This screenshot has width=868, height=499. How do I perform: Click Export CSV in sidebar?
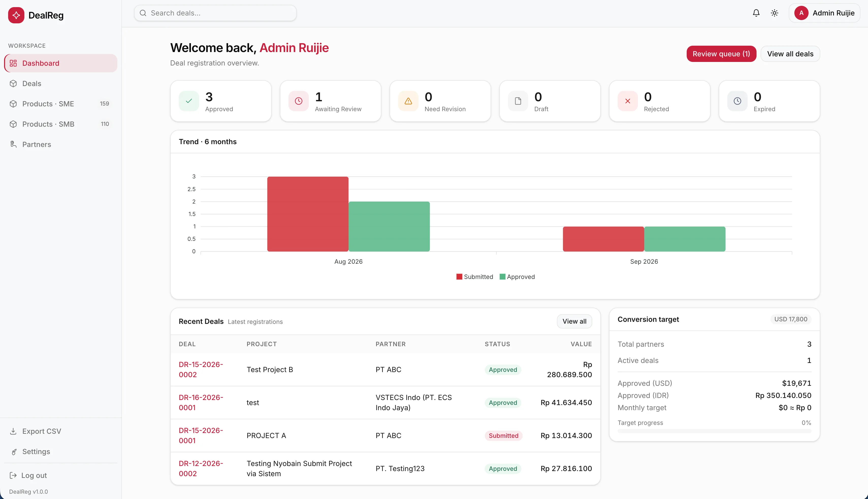click(61, 431)
